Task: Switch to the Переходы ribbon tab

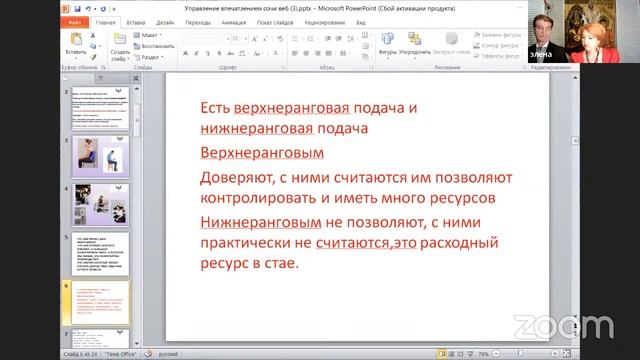Action: pyautogui.click(x=198, y=22)
